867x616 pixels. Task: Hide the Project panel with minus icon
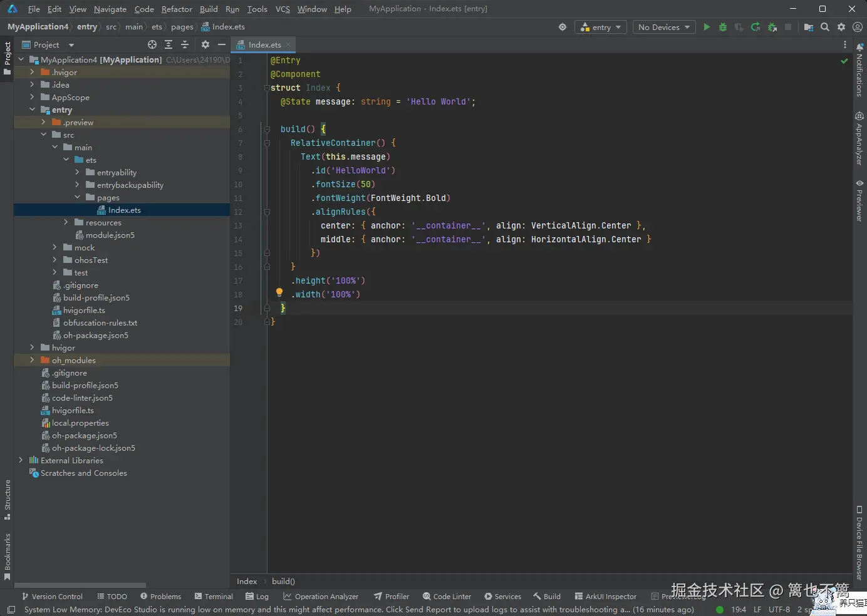(221, 44)
